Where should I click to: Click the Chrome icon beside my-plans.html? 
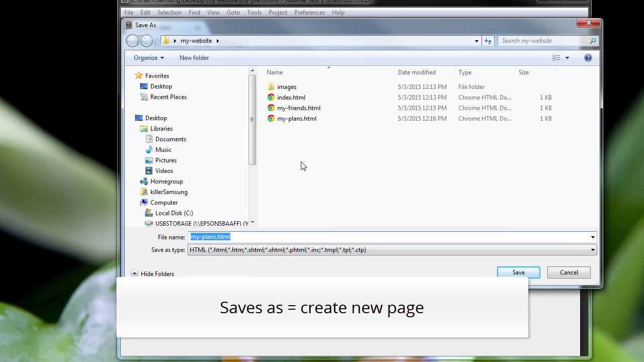click(x=271, y=119)
